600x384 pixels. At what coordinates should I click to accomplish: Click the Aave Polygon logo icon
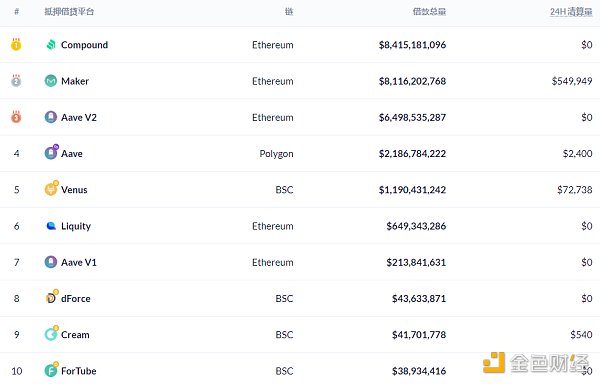pyautogui.click(x=51, y=153)
